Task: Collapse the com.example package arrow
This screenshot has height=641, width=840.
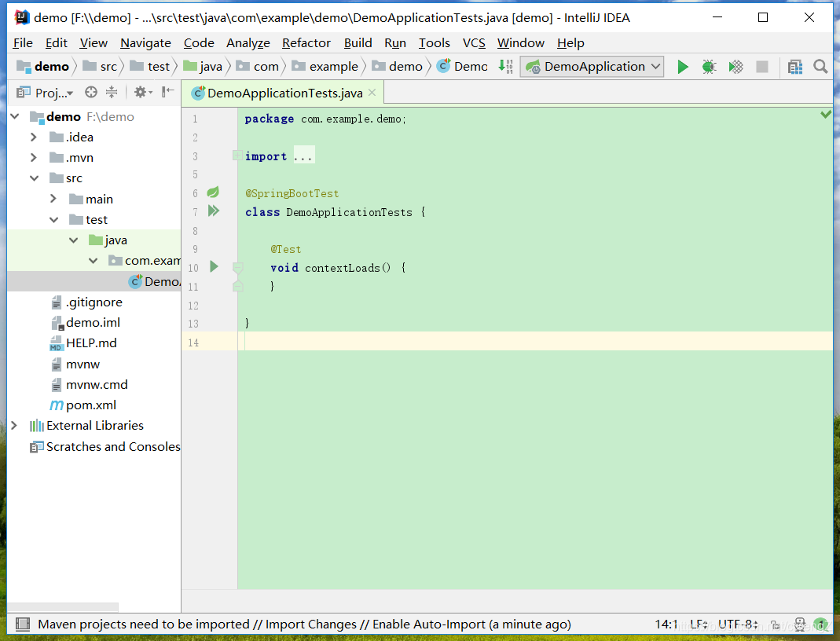Action: 94,261
